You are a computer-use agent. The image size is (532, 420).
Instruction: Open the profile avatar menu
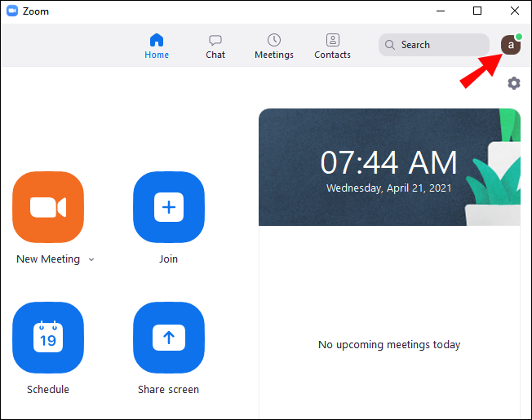pyautogui.click(x=511, y=45)
